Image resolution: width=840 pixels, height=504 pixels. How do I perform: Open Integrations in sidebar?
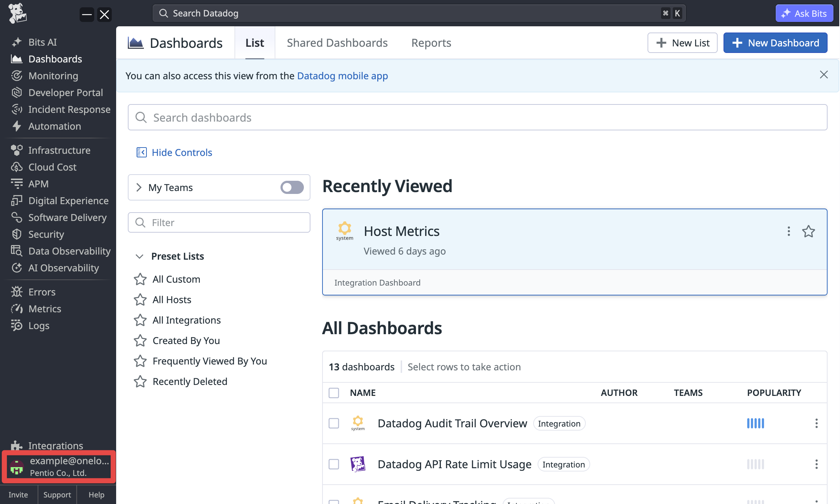[x=47, y=445]
